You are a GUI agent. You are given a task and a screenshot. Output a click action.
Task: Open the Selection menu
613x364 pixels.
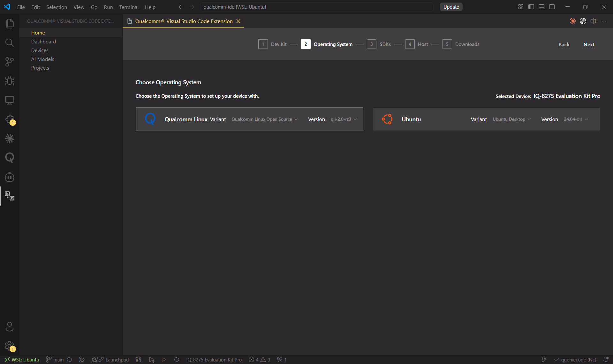coord(57,7)
